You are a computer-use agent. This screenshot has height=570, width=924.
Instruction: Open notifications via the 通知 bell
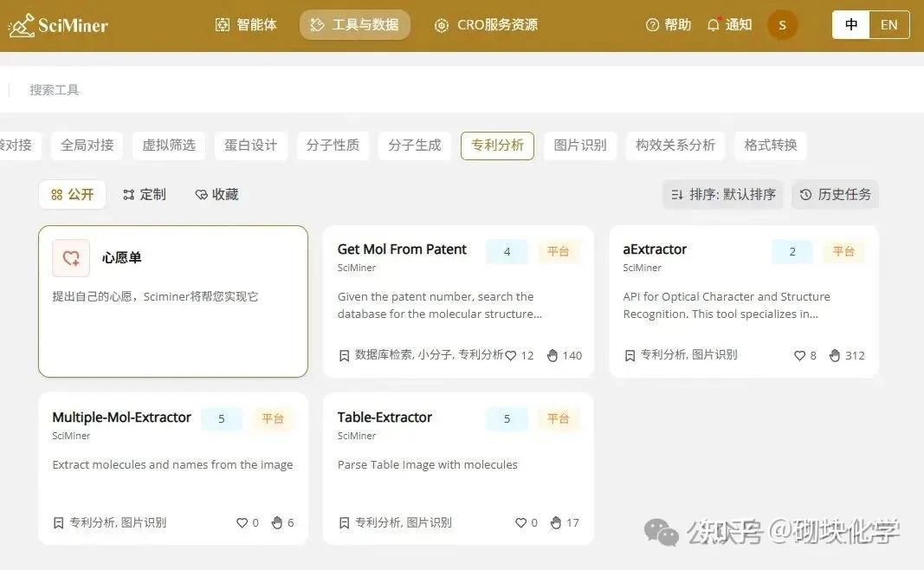pos(714,24)
